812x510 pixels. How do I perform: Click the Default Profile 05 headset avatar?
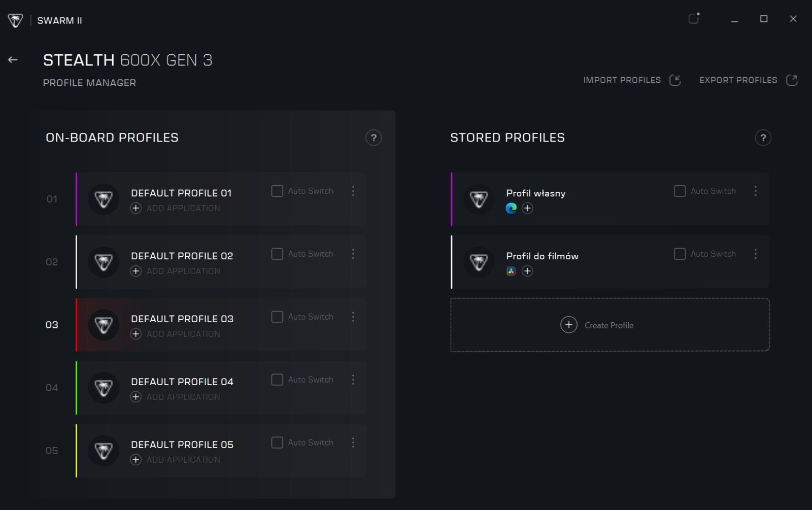tap(104, 451)
